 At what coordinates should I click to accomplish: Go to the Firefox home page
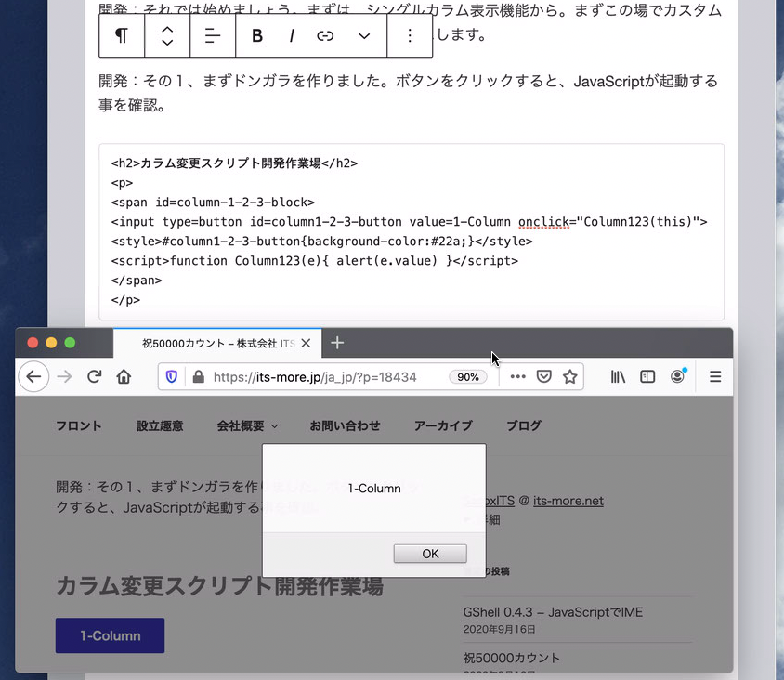point(124,377)
